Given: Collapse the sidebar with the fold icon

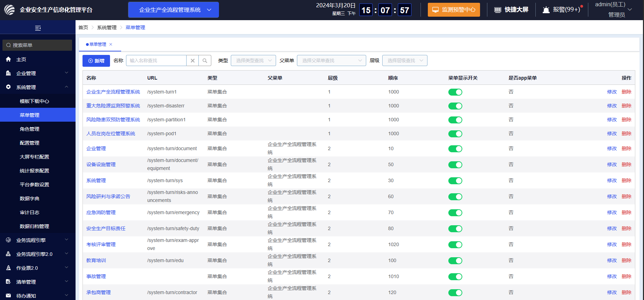Looking at the screenshot, I should click(38, 28).
